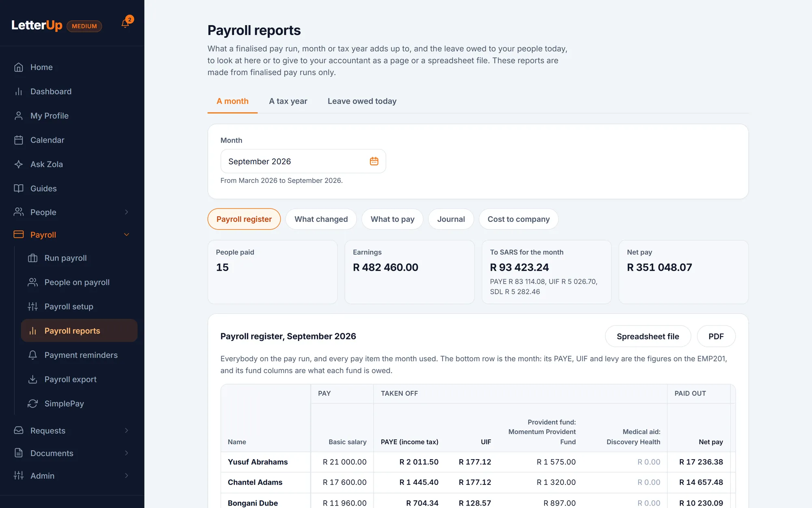812x508 pixels.
Task: Click the Payment reminders bell icon
Action: click(33, 355)
